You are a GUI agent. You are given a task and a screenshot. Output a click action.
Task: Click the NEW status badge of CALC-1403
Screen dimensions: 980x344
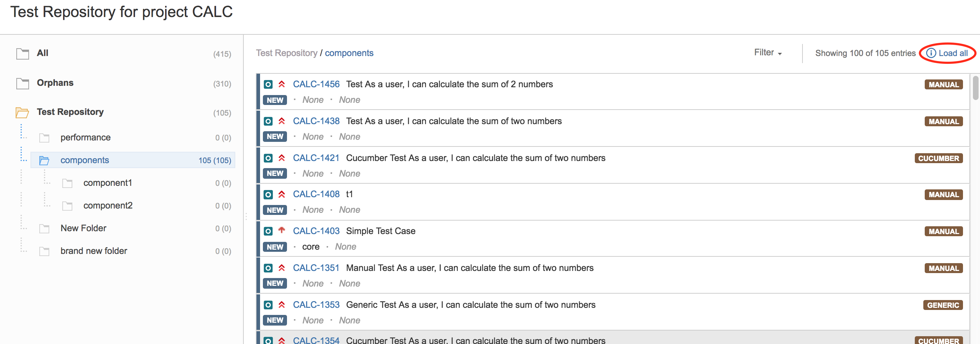tap(275, 247)
